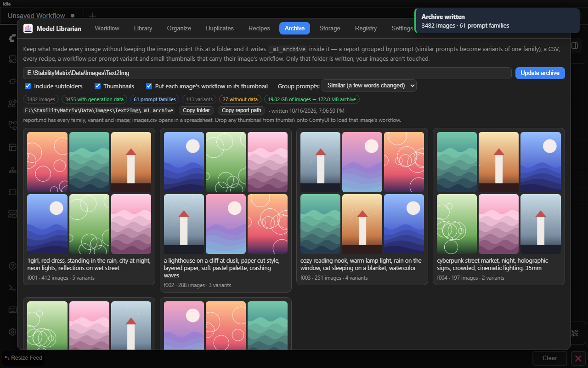The image size is (588, 368).
Task: Open the f004 cyberpunk family's moon thumbnail
Action: pyautogui.click(x=541, y=162)
